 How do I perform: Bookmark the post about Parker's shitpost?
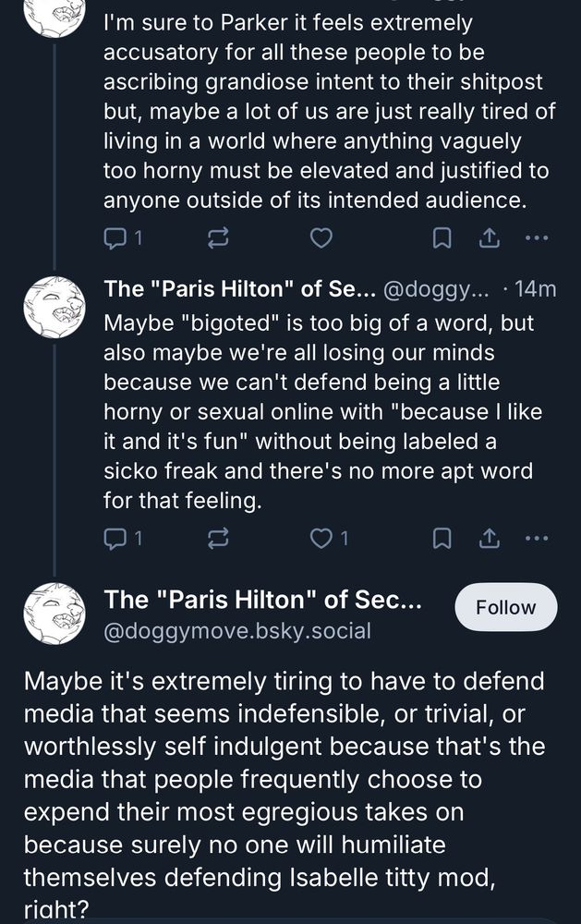(442, 238)
